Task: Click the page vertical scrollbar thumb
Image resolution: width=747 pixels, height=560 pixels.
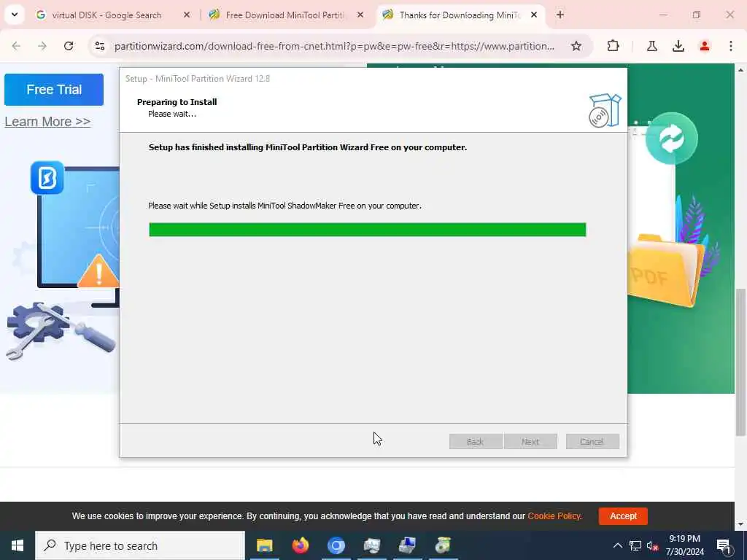Action: tap(741, 362)
